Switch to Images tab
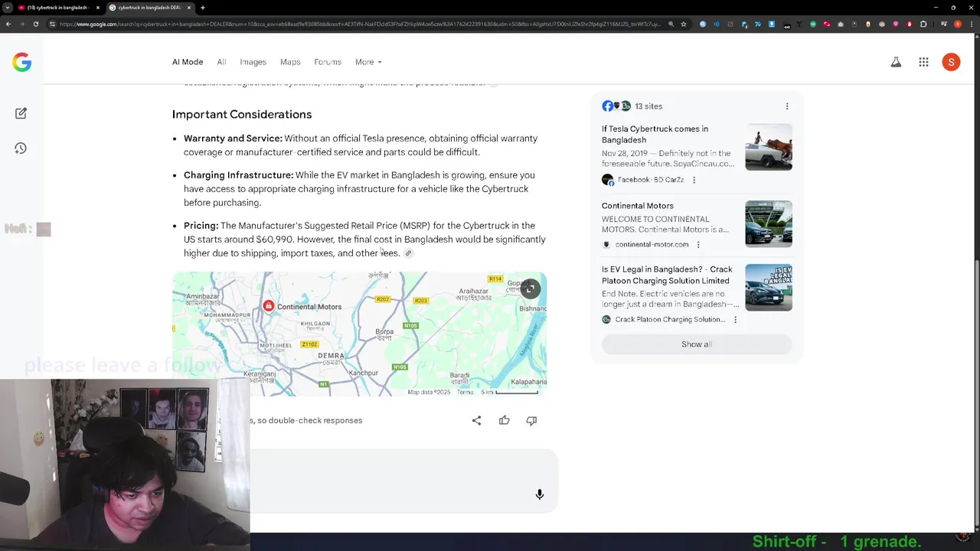 pos(253,62)
